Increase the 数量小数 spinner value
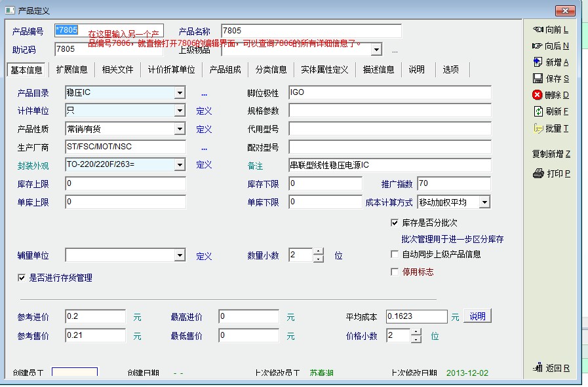Image resolution: width=588 pixels, height=387 pixels. (x=319, y=251)
